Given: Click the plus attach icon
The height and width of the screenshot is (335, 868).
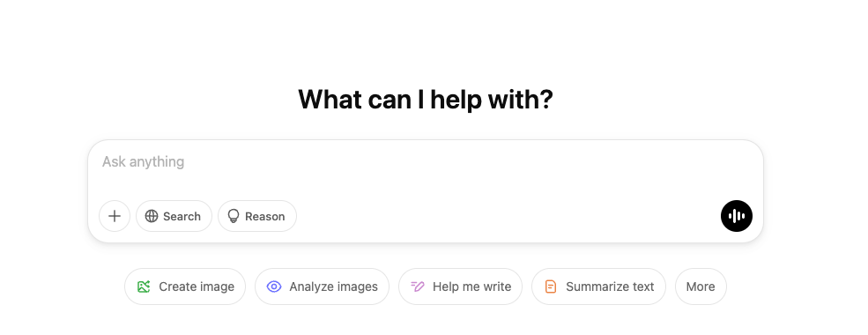Looking at the screenshot, I should pyautogui.click(x=115, y=216).
